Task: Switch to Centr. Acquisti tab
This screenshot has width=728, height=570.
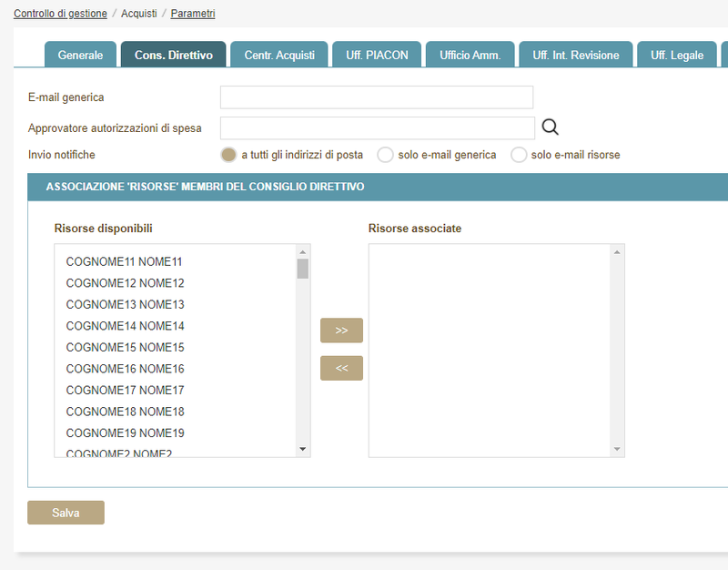Action: tap(279, 56)
